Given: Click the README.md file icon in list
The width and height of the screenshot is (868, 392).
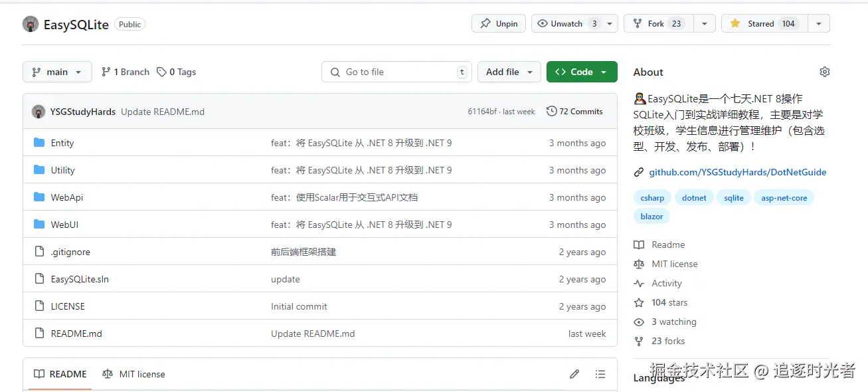Looking at the screenshot, I should click(x=39, y=334).
